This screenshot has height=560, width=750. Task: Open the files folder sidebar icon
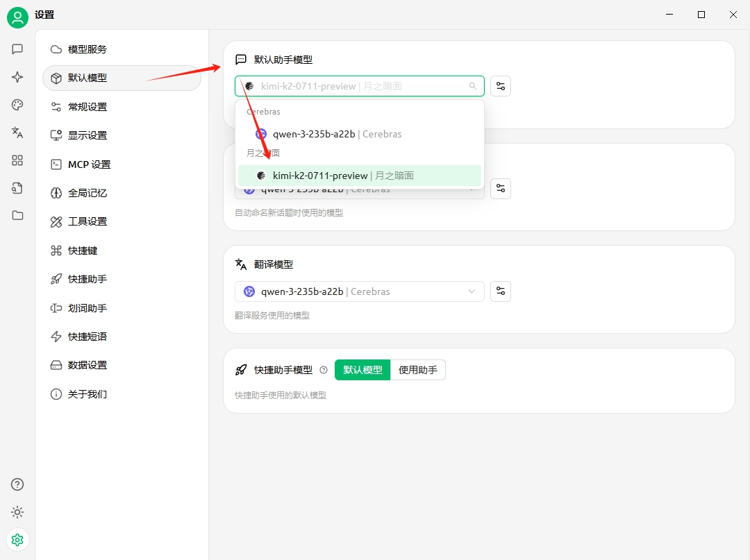(x=17, y=216)
